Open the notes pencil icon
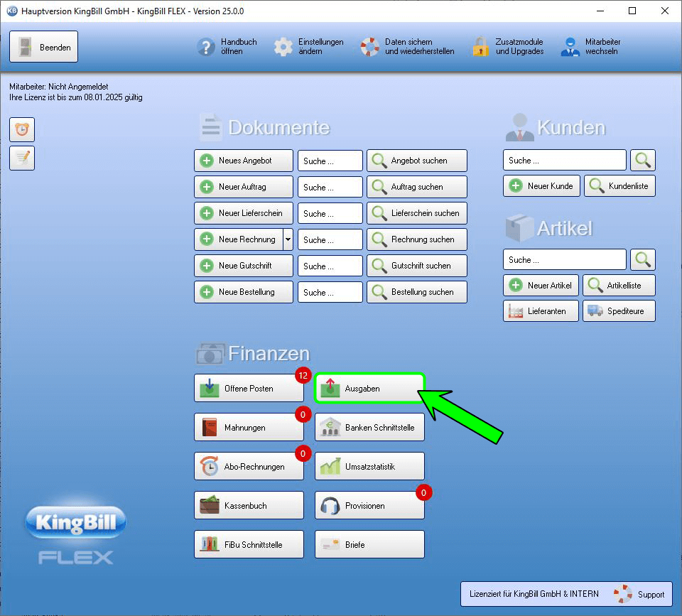This screenshot has height=616, width=682. (x=22, y=158)
